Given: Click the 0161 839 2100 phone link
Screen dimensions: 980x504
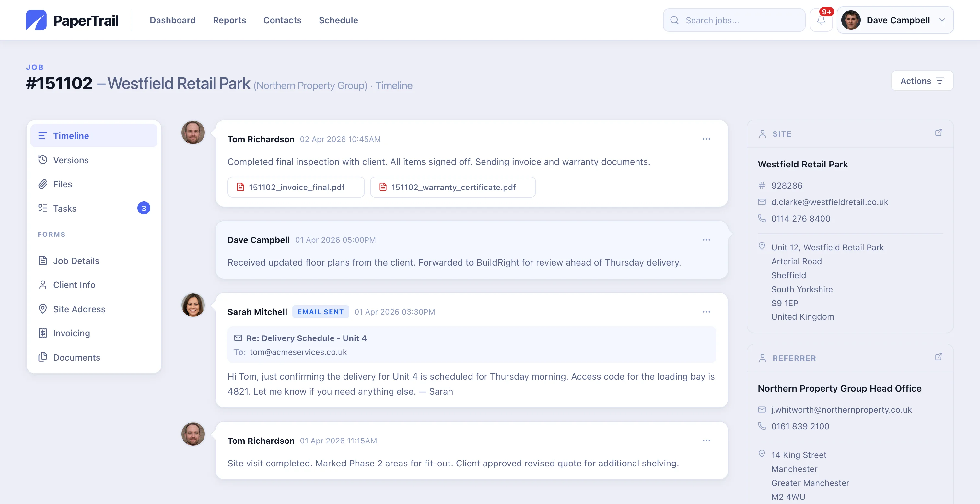Looking at the screenshot, I should click(x=800, y=426).
